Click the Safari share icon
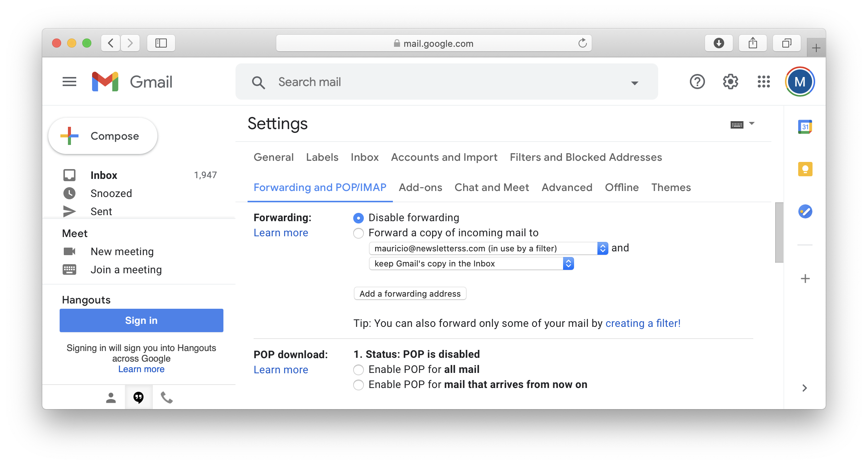Screen dimensions: 868x465 click(x=753, y=43)
